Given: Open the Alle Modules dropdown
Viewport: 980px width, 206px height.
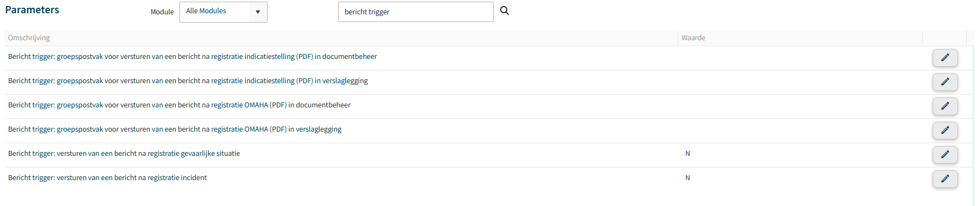Looking at the screenshot, I should point(224,12).
